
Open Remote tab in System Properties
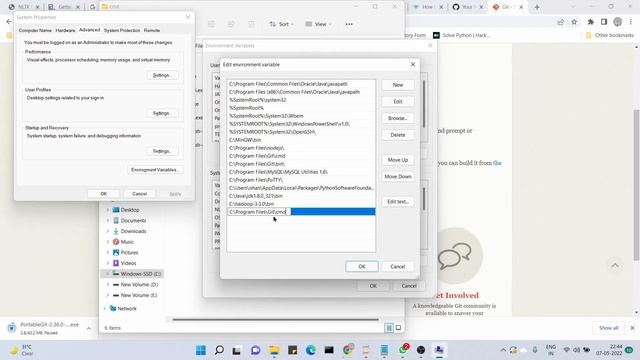click(152, 31)
